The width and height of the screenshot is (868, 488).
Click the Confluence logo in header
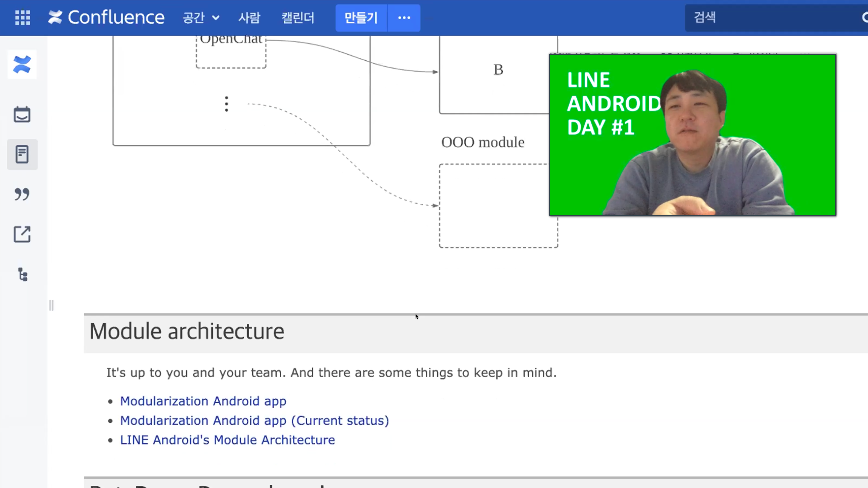(x=106, y=17)
